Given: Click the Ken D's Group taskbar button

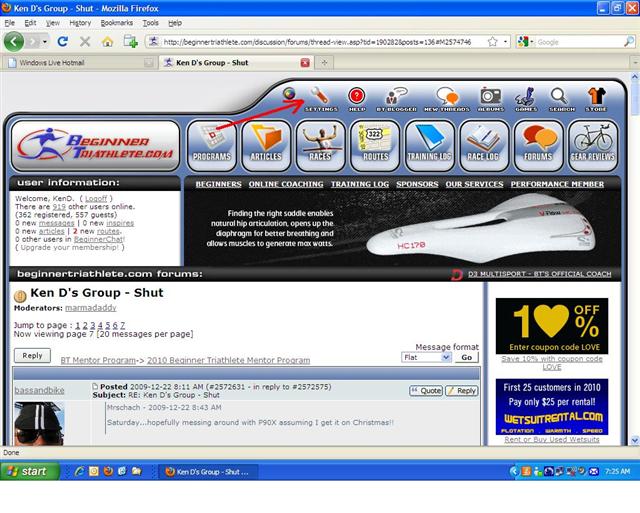Looking at the screenshot, I should [208, 472].
